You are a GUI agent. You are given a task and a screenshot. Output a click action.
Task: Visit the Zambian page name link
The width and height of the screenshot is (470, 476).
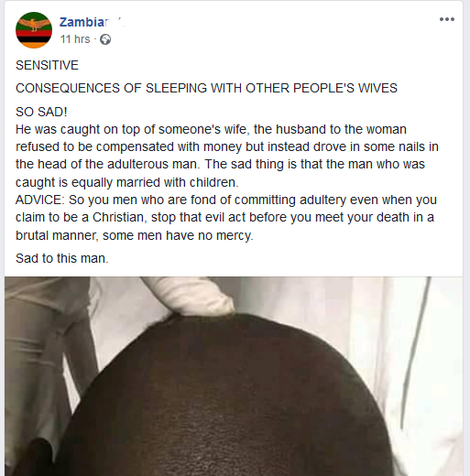(x=84, y=22)
